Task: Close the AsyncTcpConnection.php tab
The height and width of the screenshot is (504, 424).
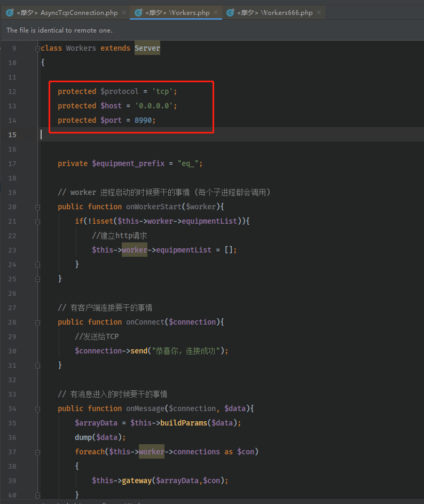Action: [x=124, y=12]
